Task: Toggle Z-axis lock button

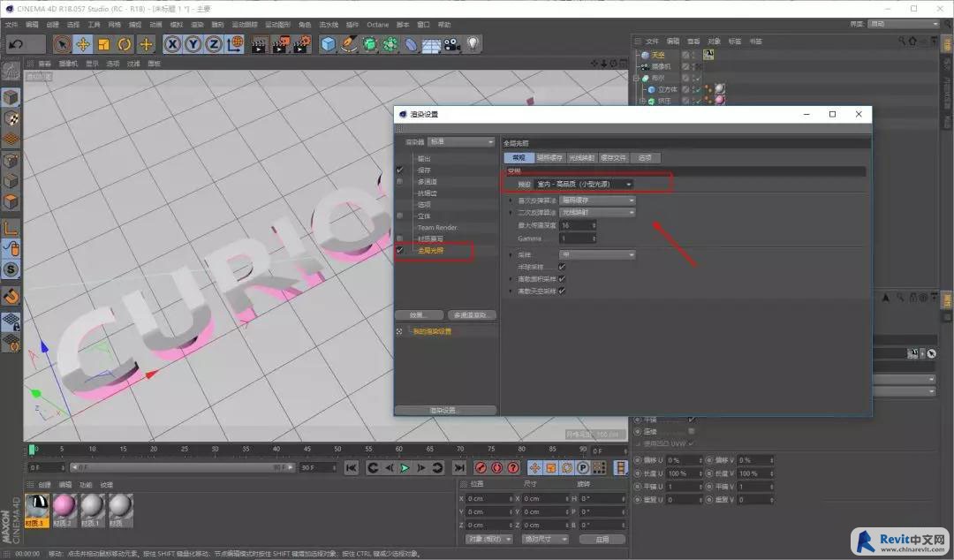Action: coord(214,44)
